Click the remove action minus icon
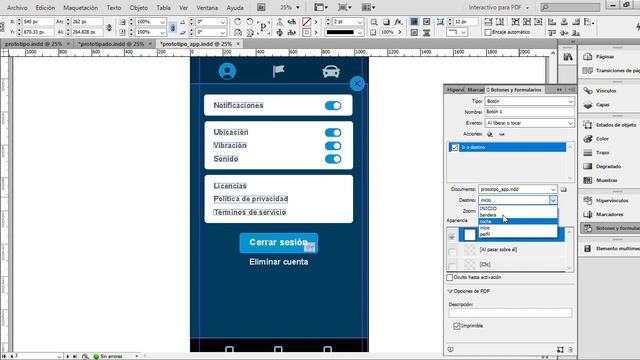This screenshot has width=640, height=360. [x=502, y=134]
